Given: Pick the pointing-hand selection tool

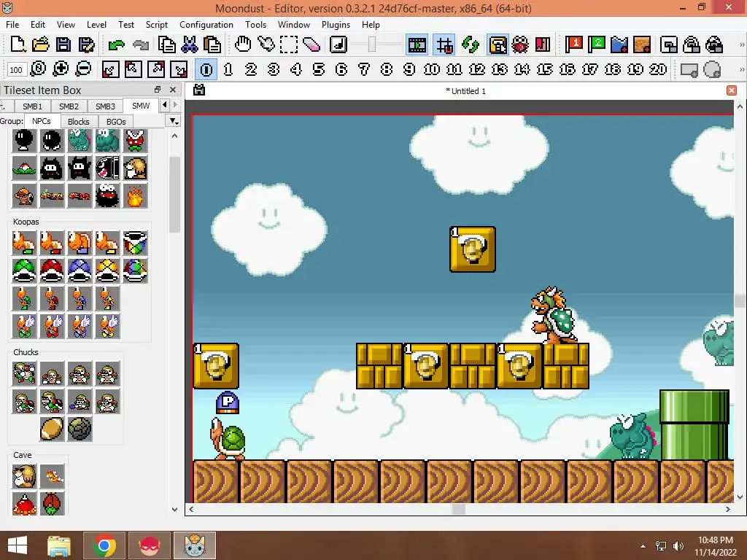Looking at the screenshot, I should tap(266, 44).
